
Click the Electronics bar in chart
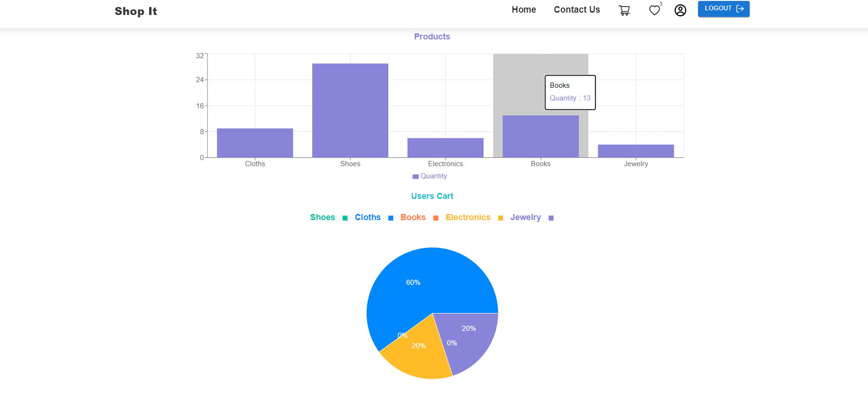click(446, 147)
